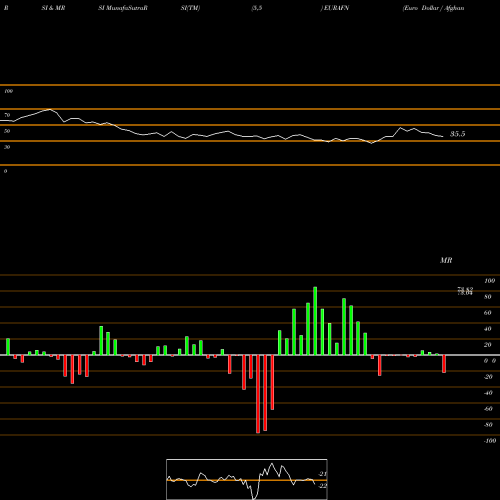Viewport: 500px width, 500px height.
Task: Select the 'SI(TM)' header label
Action: [x=190, y=8]
